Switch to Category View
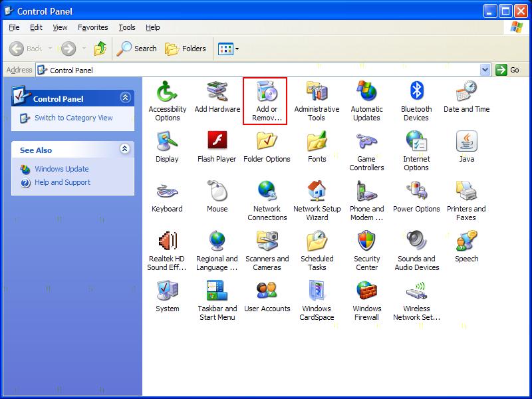This screenshot has height=399, width=532. click(74, 118)
